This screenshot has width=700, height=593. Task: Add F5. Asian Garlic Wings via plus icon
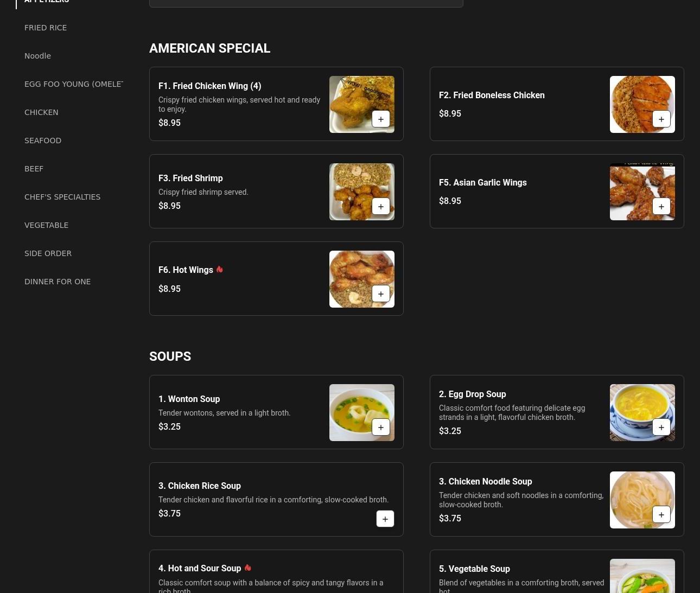661,207
